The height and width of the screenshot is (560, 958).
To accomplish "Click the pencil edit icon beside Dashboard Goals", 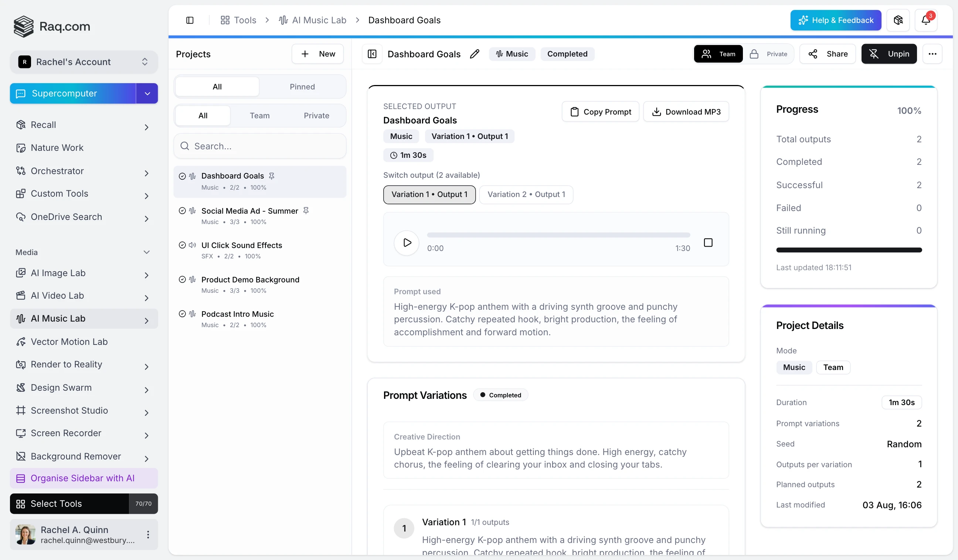I will pos(474,54).
